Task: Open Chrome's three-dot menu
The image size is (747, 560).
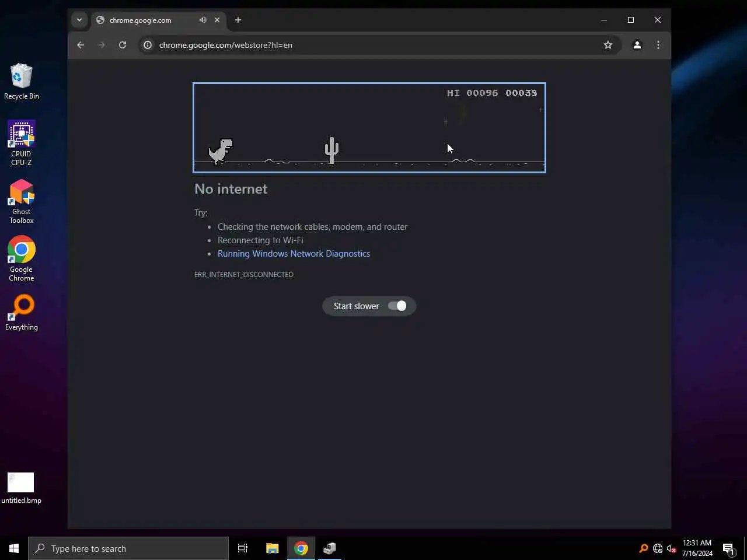Action: (658, 45)
